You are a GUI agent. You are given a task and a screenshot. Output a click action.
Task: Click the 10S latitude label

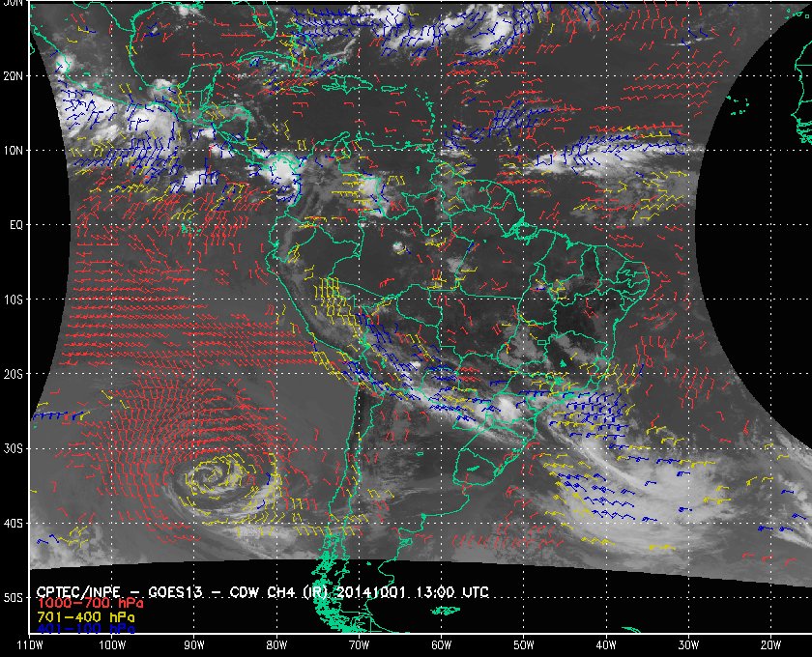point(14,300)
